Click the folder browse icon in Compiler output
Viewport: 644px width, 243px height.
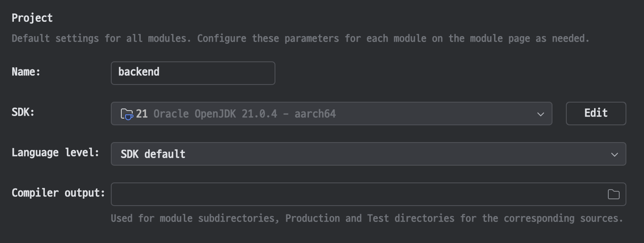pos(613,194)
